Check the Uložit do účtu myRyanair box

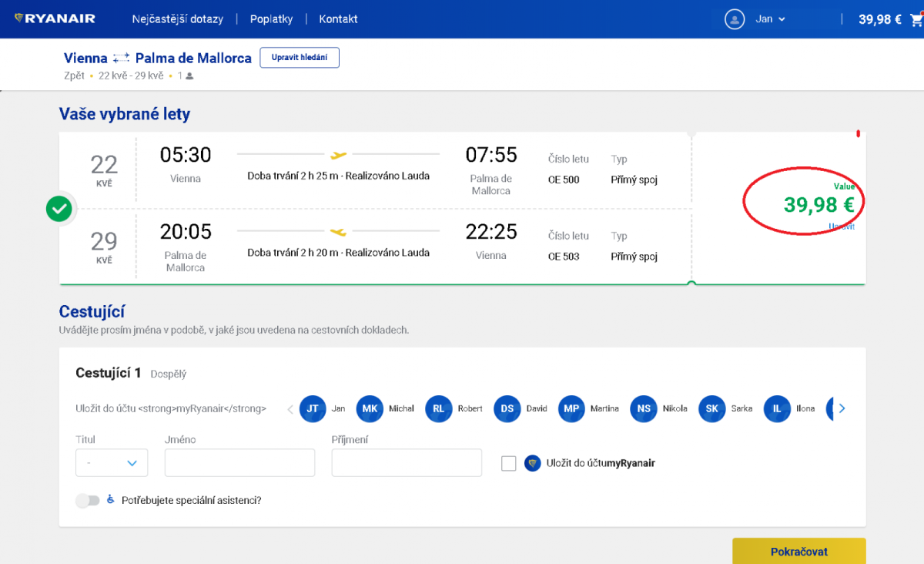[x=508, y=463]
